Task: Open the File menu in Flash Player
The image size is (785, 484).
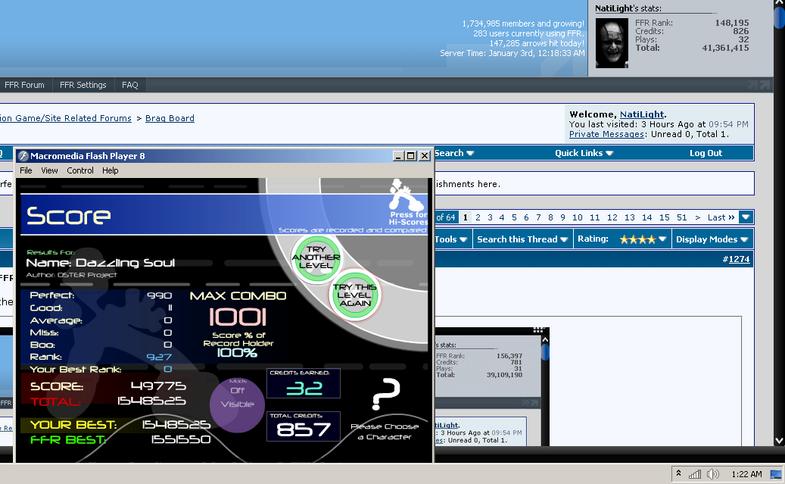Action: click(26, 171)
